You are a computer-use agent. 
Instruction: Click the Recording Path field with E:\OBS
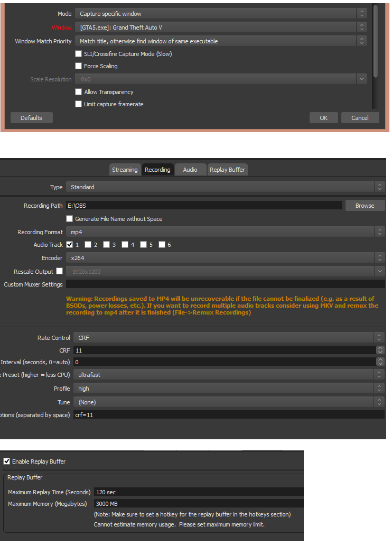click(x=204, y=206)
